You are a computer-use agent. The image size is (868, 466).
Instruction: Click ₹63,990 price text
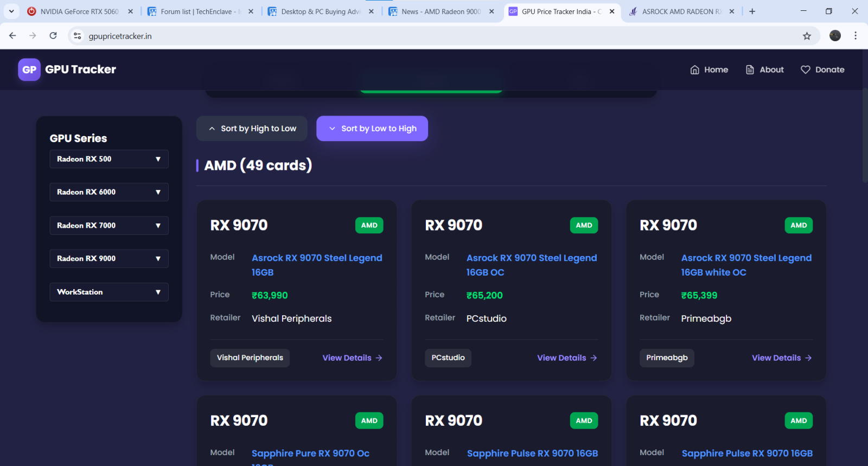point(270,295)
